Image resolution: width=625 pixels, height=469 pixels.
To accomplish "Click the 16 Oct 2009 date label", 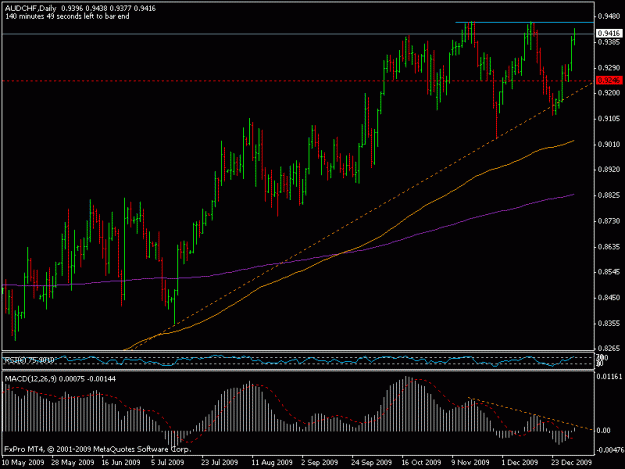I will 421,462.
